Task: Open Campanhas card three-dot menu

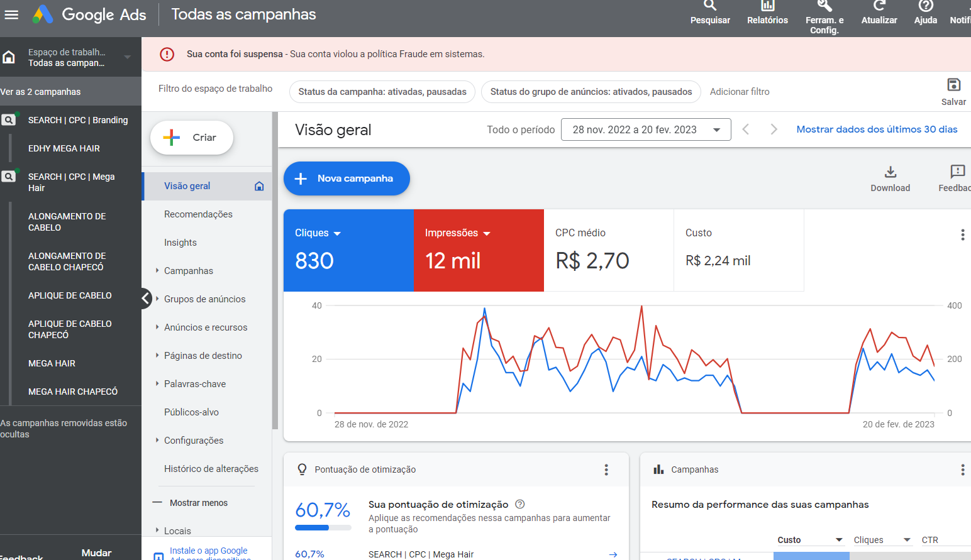Action: pos(962,469)
